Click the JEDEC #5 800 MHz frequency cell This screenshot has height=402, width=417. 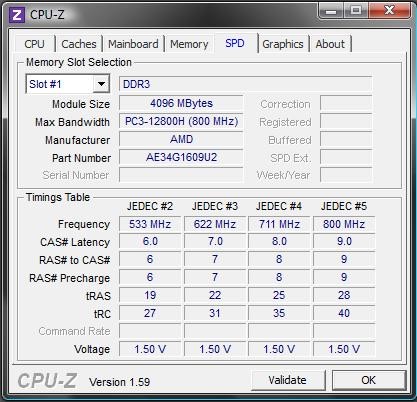(x=344, y=224)
